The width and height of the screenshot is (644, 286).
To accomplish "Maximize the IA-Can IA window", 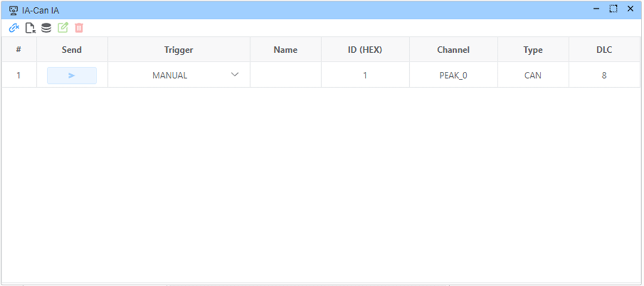I will [x=614, y=9].
